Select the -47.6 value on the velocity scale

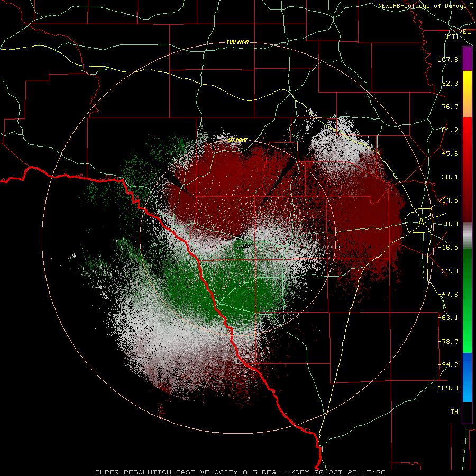[448, 295]
